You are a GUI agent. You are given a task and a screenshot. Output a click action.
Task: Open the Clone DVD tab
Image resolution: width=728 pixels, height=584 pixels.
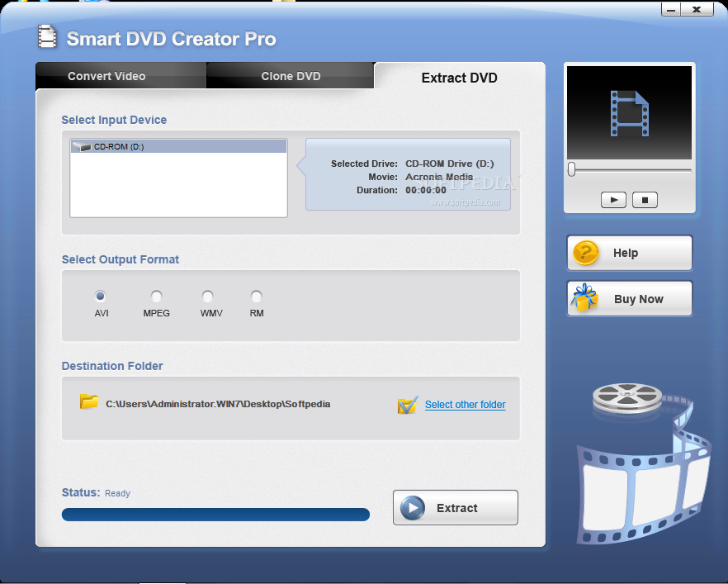pyautogui.click(x=291, y=75)
